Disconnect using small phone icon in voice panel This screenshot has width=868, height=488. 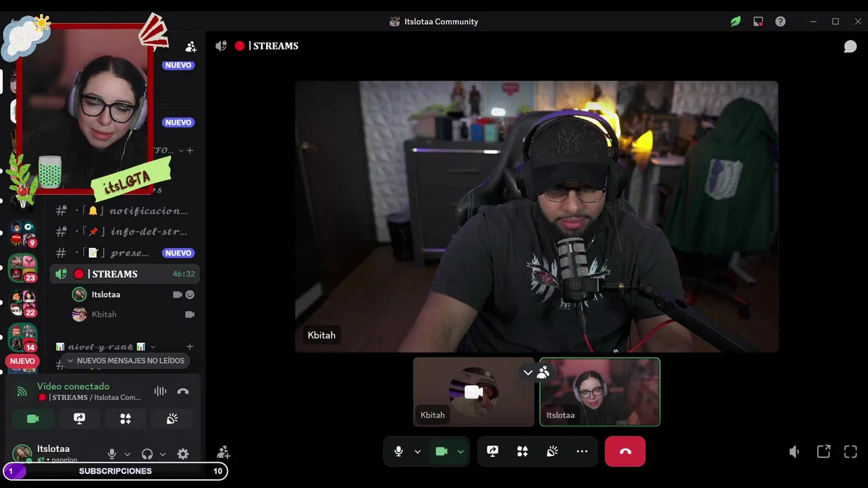182,391
